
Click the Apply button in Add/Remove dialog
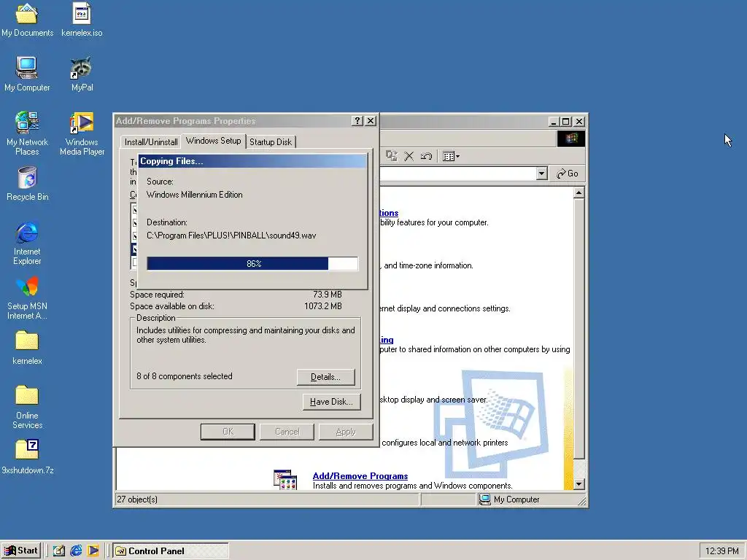click(x=345, y=432)
